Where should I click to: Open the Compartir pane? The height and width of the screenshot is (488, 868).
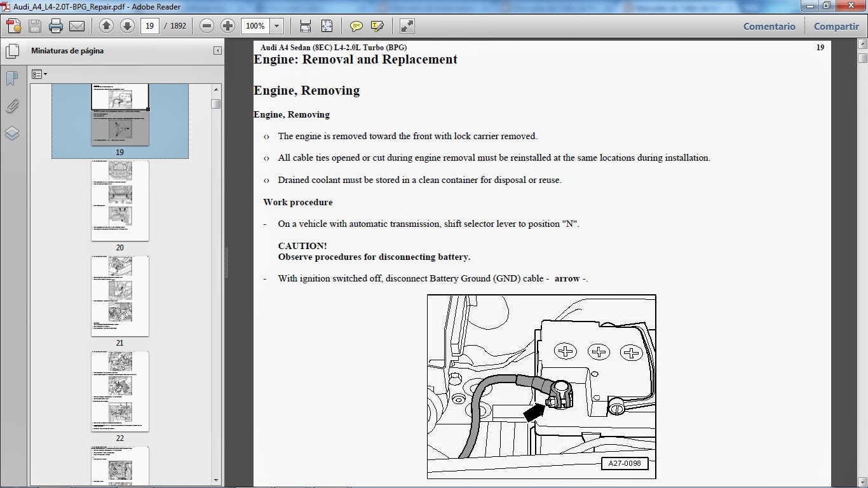click(836, 26)
